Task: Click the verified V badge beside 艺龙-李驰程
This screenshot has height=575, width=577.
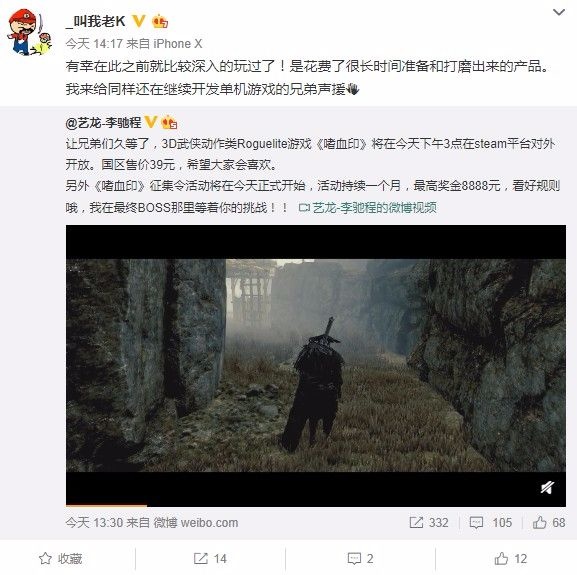Action: point(151,122)
